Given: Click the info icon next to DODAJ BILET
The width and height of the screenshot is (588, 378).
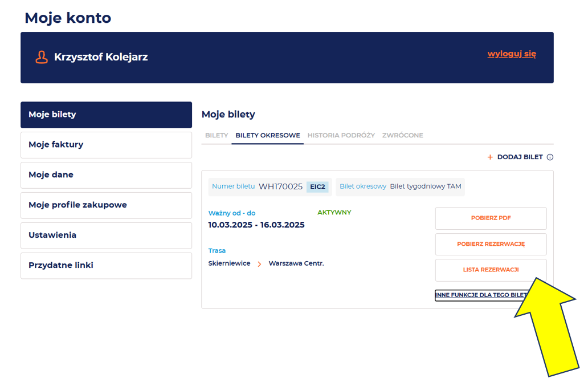Looking at the screenshot, I should coord(550,157).
